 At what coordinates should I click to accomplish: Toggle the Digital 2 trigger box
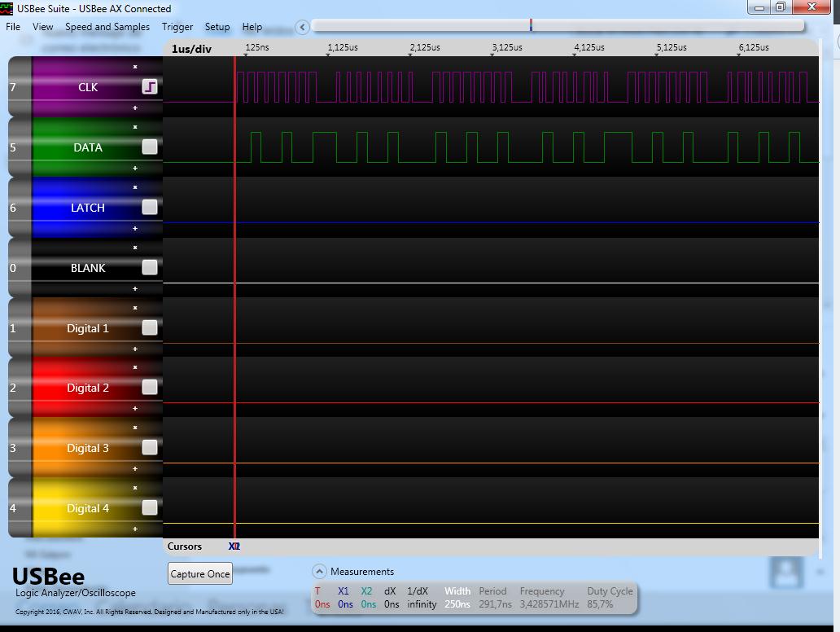(x=150, y=387)
